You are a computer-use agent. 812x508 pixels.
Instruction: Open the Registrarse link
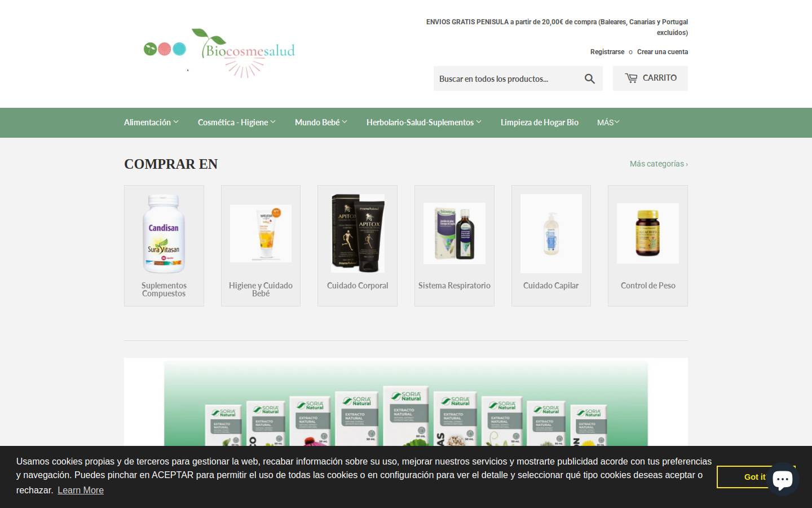point(607,52)
